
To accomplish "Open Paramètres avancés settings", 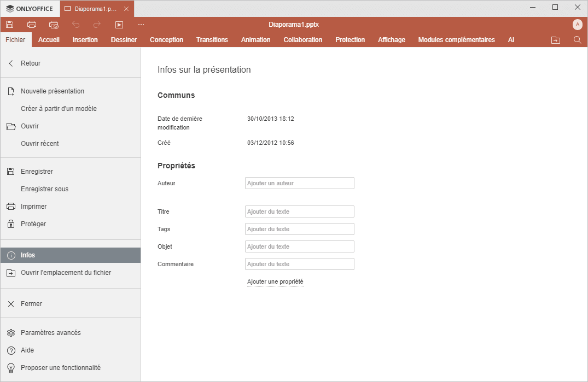I will [x=50, y=333].
